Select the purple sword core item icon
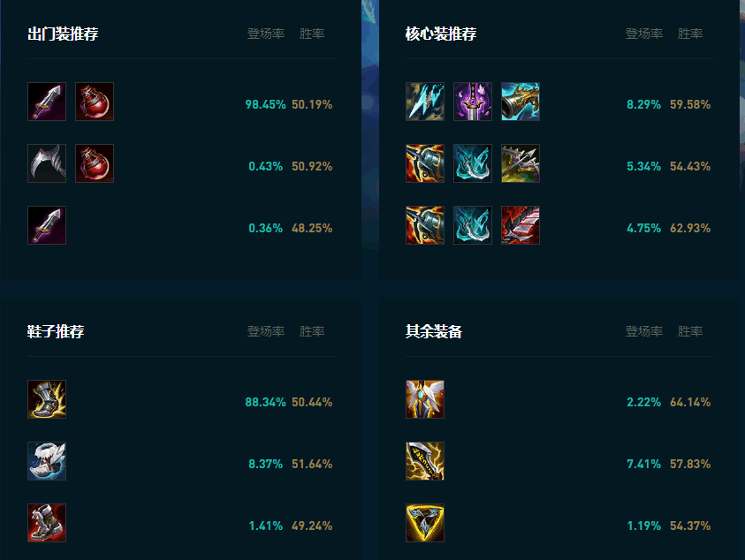745x560 pixels. (473, 102)
